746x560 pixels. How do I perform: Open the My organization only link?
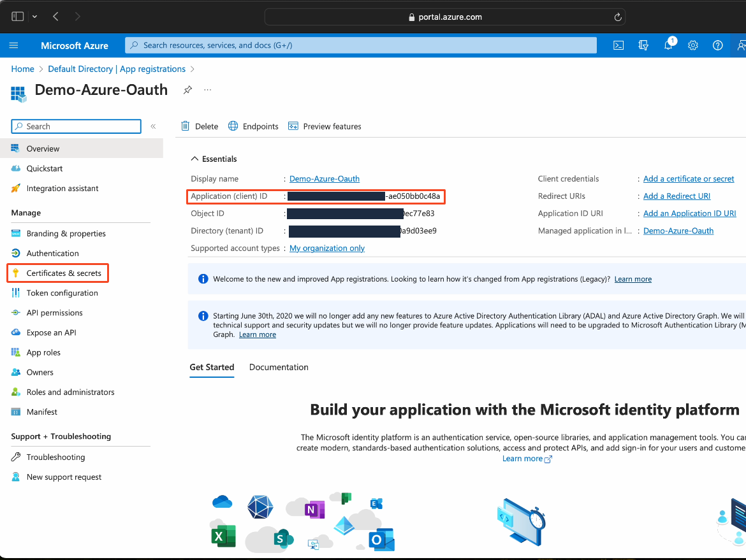click(326, 248)
